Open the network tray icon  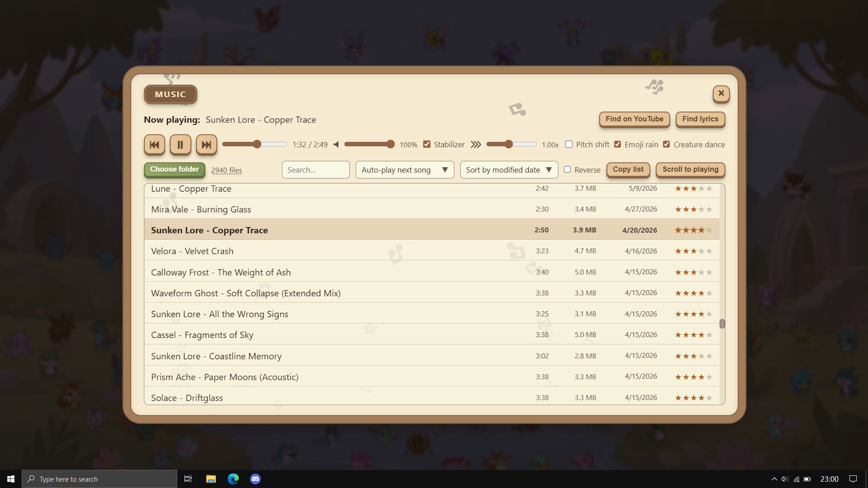(x=796, y=479)
